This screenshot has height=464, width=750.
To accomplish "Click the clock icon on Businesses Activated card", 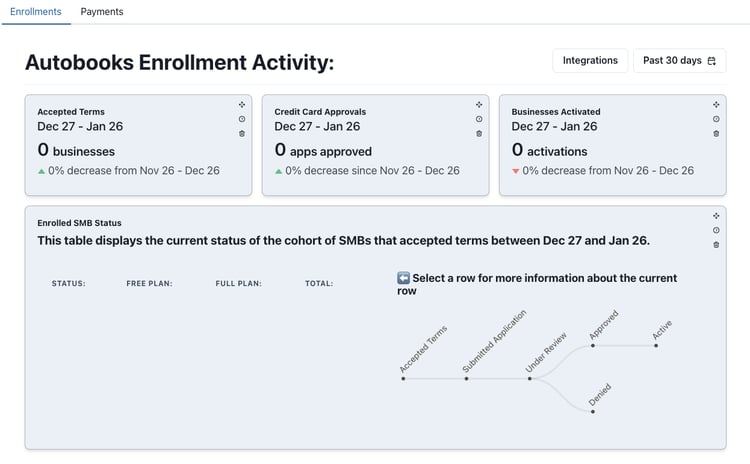I will (x=716, y=119).
